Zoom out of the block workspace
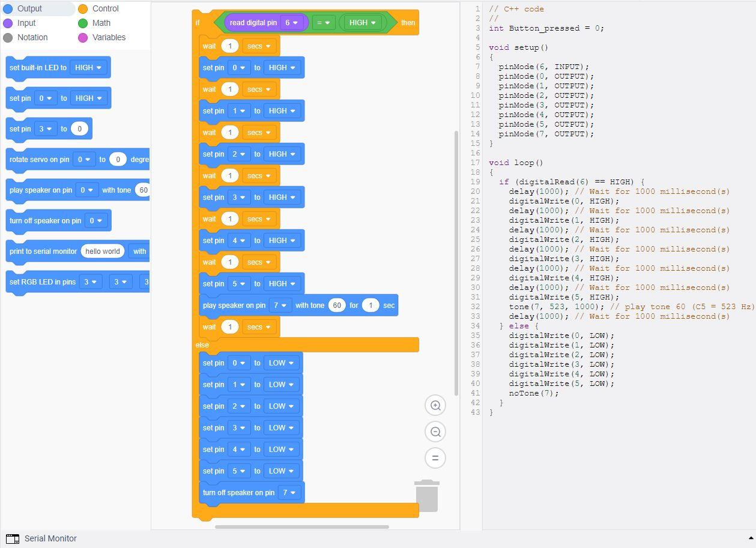756x548 pixels. pos(435,432)
